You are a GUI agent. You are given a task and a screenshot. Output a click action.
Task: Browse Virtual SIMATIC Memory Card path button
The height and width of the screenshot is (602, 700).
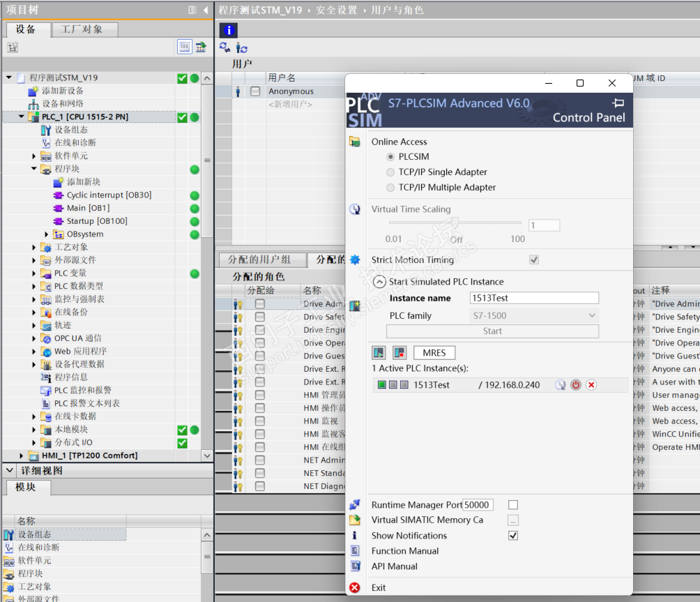pyautogui.click(x=513, y=520)
